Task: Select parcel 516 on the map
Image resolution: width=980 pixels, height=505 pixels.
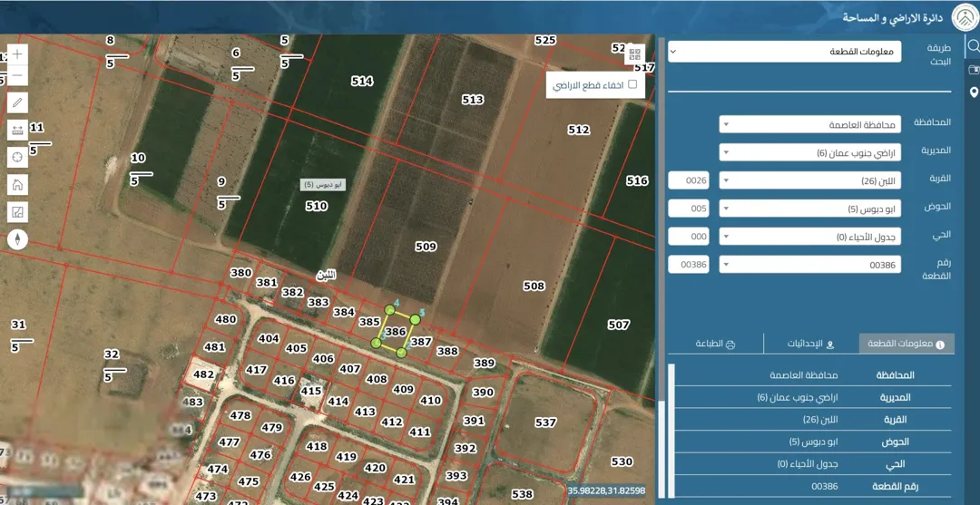Action: [x=638, y=180]
